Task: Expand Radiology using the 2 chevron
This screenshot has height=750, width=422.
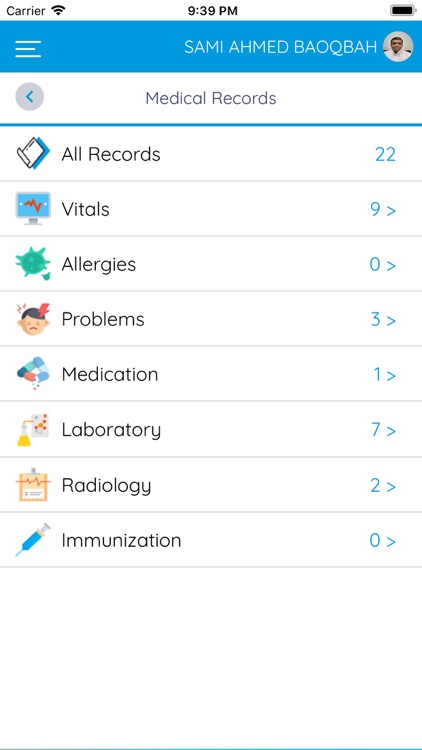Action: point(383,486)
